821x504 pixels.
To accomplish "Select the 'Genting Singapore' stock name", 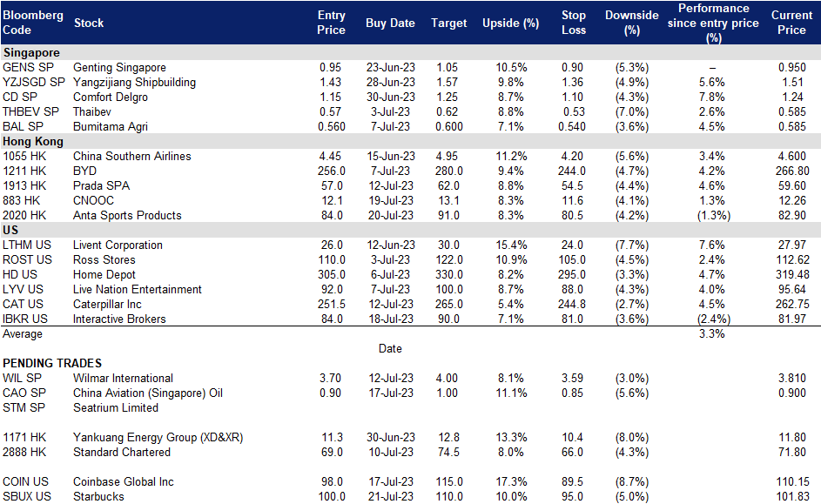I will coord(119,68).
